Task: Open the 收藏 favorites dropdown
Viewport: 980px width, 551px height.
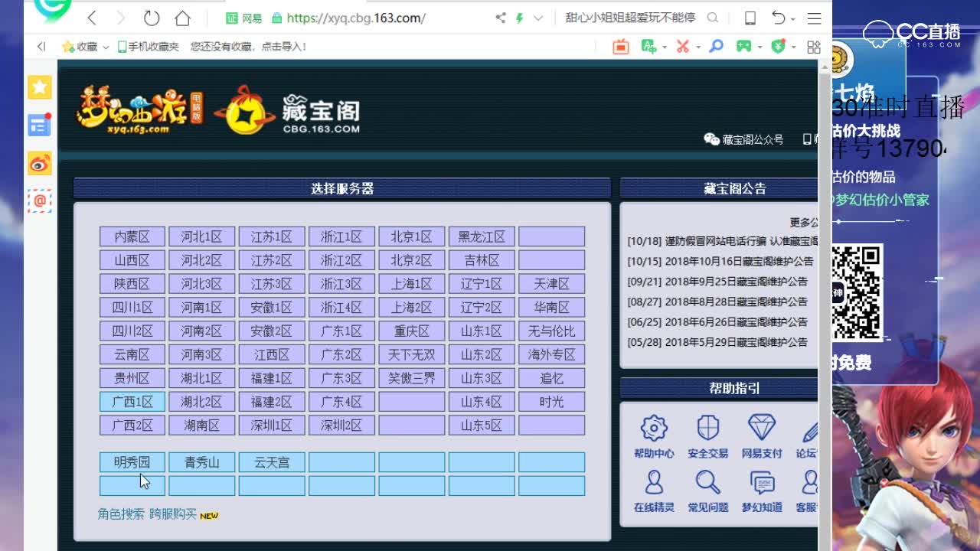Action: coord(85,47)
